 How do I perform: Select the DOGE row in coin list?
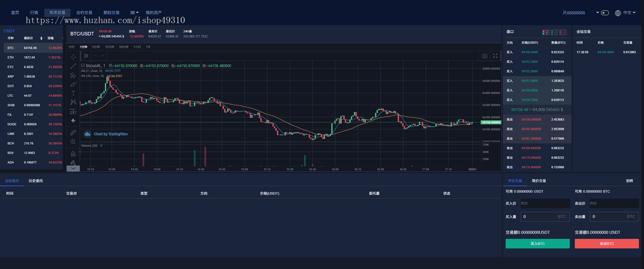(33, 124)
